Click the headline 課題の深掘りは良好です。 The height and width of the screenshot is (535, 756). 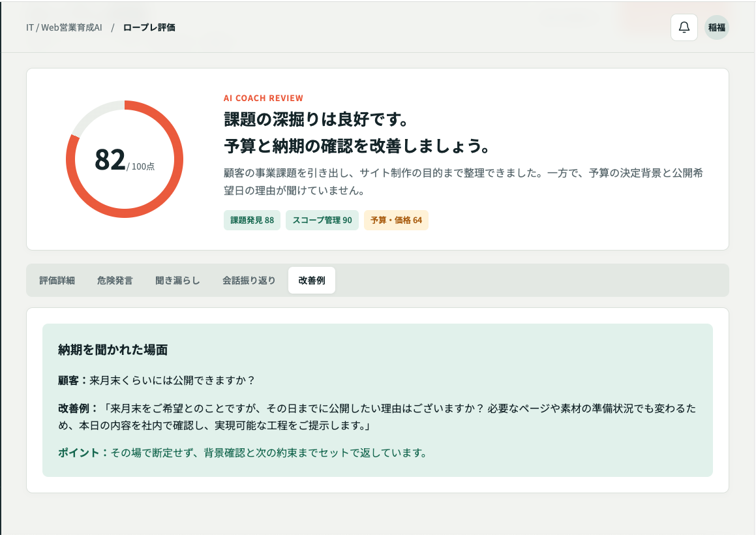coord(316,119)
